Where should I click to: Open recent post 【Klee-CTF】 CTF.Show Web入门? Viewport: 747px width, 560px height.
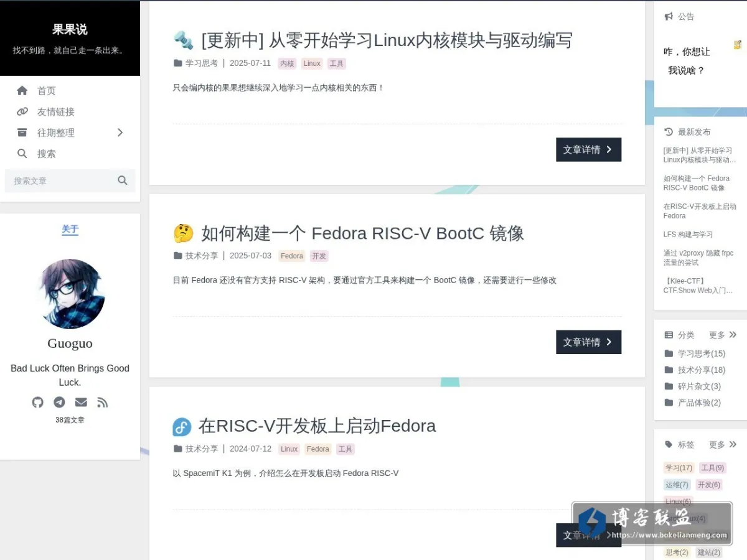point(698,286)
